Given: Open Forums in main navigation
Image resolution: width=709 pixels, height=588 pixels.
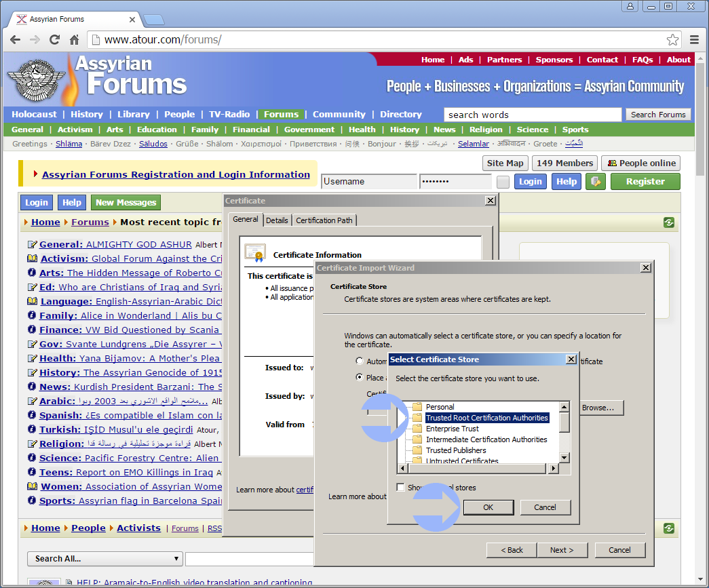Looking at the screenshot, I should tap(282, 115).
